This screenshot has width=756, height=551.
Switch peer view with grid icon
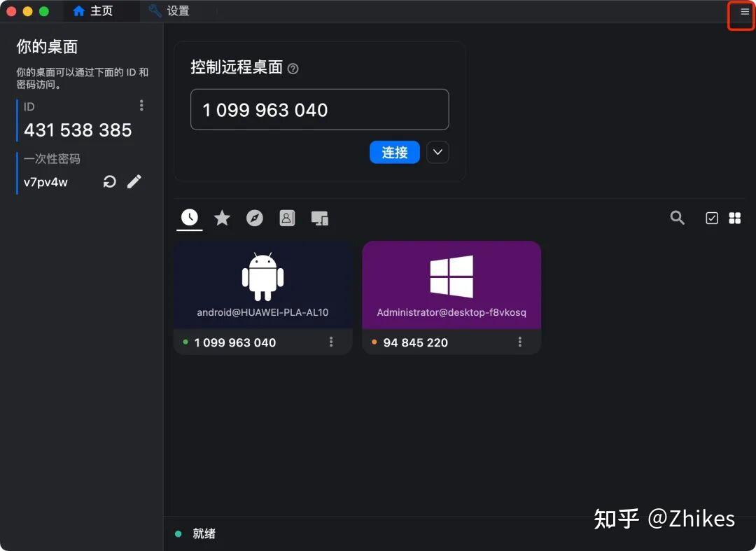tap(735, 218)
